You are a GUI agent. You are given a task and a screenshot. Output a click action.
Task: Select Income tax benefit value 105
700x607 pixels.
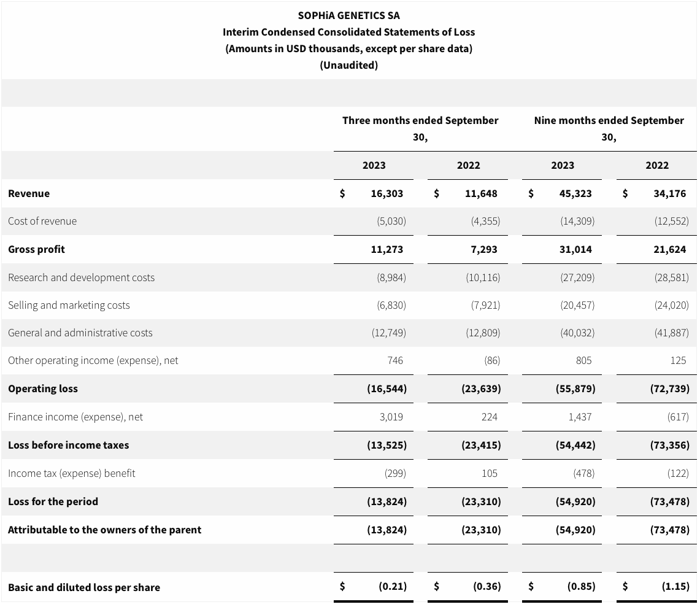(489, 473)
